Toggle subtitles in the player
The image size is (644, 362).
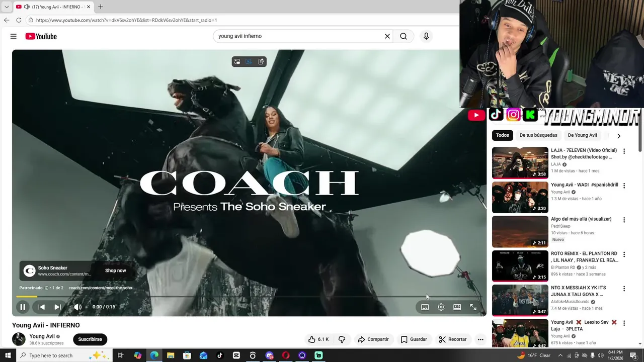coord(425,307)
